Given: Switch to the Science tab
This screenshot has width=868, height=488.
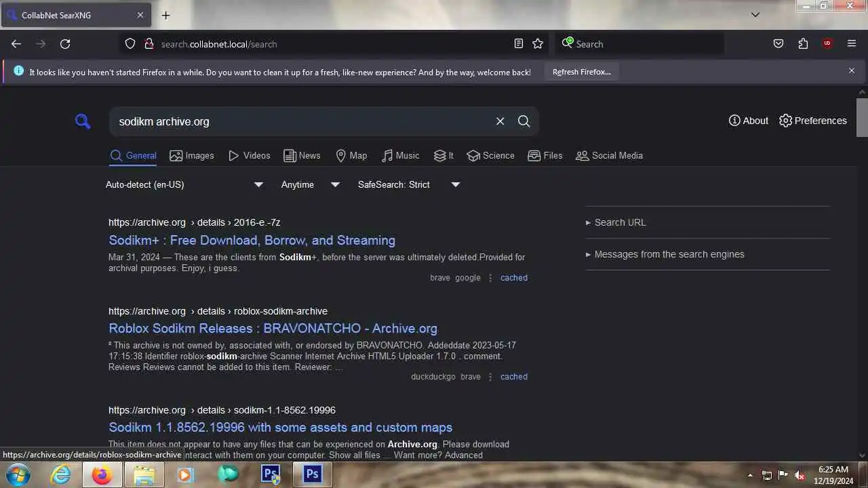Looking at the screenshot, I should click(x=491, y=156).
